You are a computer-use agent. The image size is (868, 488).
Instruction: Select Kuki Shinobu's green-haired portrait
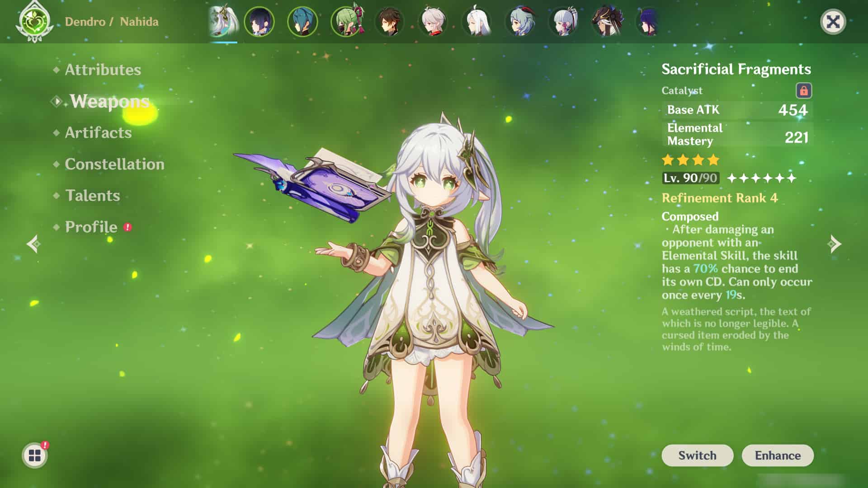click(346, 22)
